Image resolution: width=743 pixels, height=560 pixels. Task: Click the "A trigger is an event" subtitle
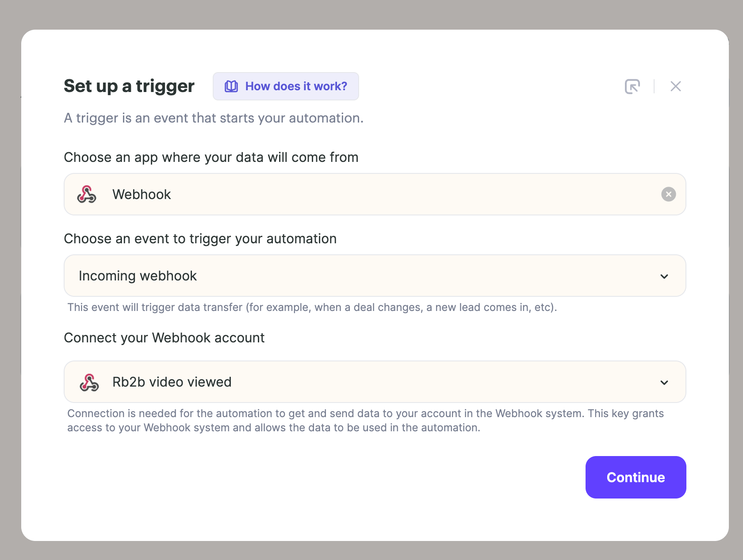coord(214,118)
